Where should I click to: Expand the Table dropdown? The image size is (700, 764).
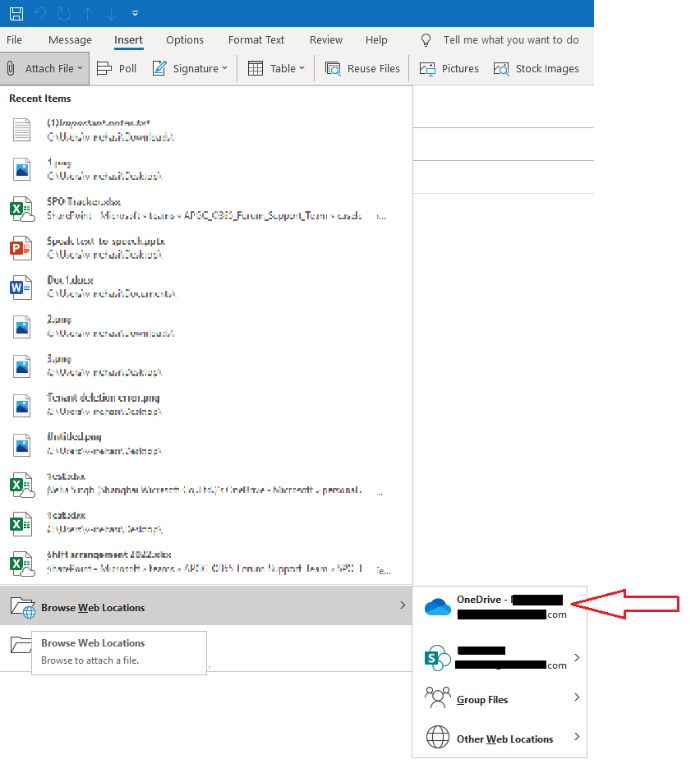pos(276,69)
